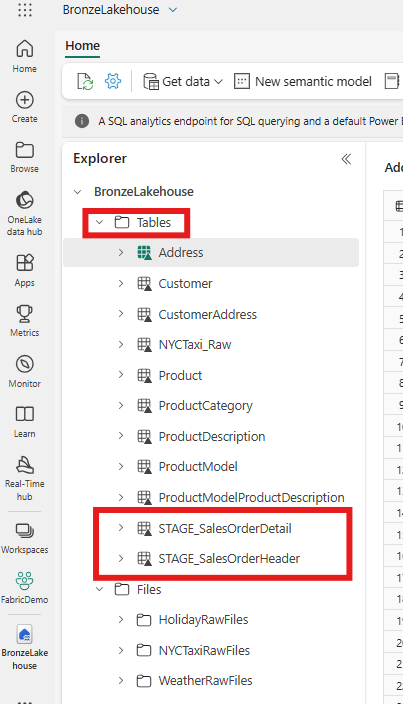Select the Product table
The image size is (403, 704).
click(x=180, y=375)
